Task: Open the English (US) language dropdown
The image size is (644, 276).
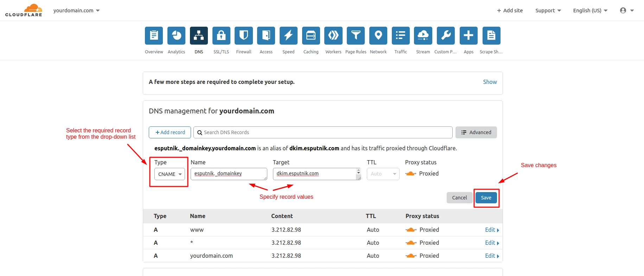Action: click(x=590, y=11)
